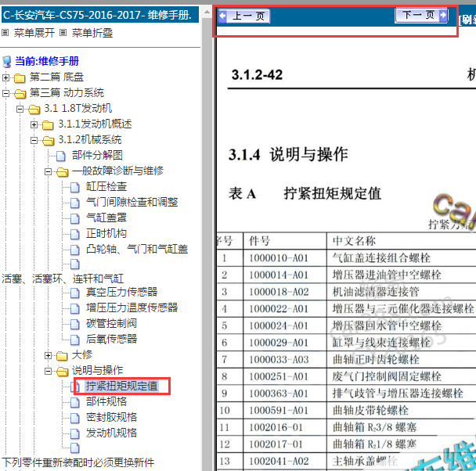476x471 pixels.
Task: Open the 密封胶规格 page
Action: tap(111, 417)
